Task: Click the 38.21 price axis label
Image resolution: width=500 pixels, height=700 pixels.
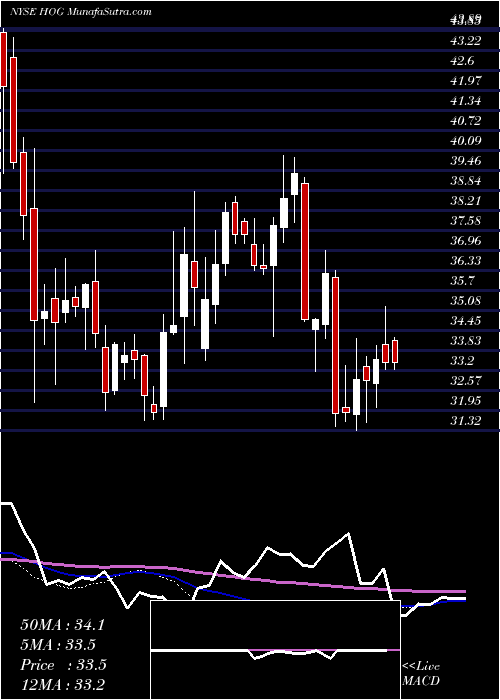Action: pos(466,200)
